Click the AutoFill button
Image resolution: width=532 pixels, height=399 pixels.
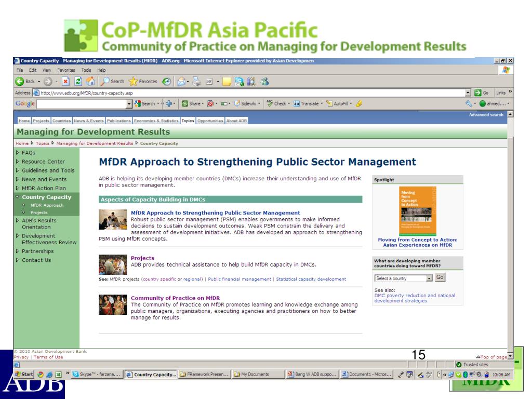(338, 104)
